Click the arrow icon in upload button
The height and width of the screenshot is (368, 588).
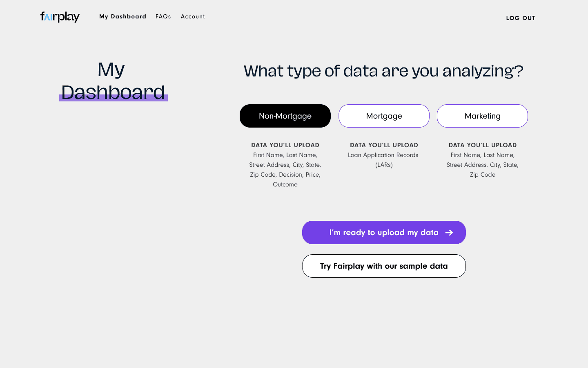[449, 233]
